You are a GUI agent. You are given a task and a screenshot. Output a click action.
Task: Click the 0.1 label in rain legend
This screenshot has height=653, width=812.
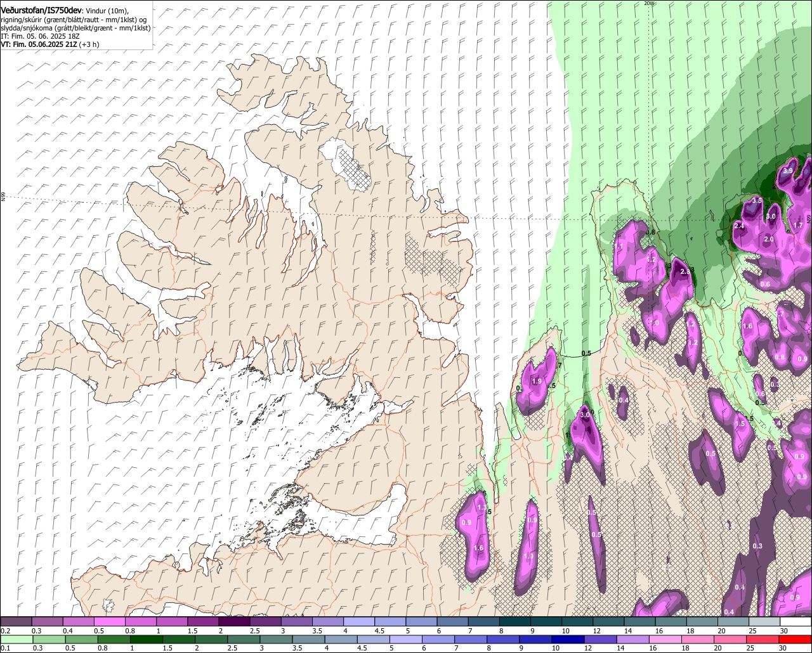pyautogui.click(x=4, y=649)
